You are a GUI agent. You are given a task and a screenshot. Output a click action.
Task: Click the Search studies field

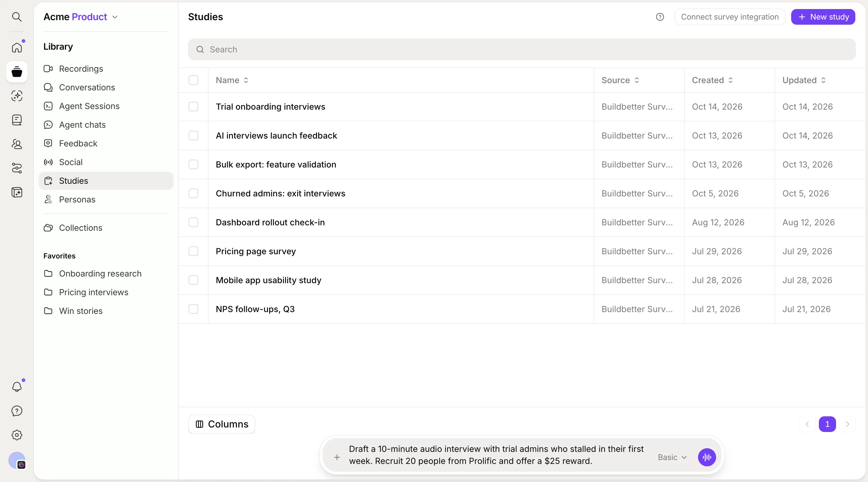522,49
